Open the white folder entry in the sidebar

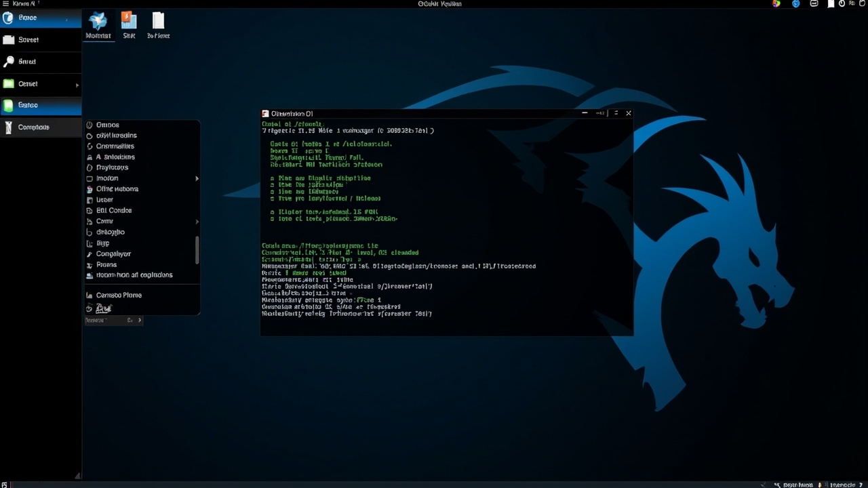coord(41,39)
